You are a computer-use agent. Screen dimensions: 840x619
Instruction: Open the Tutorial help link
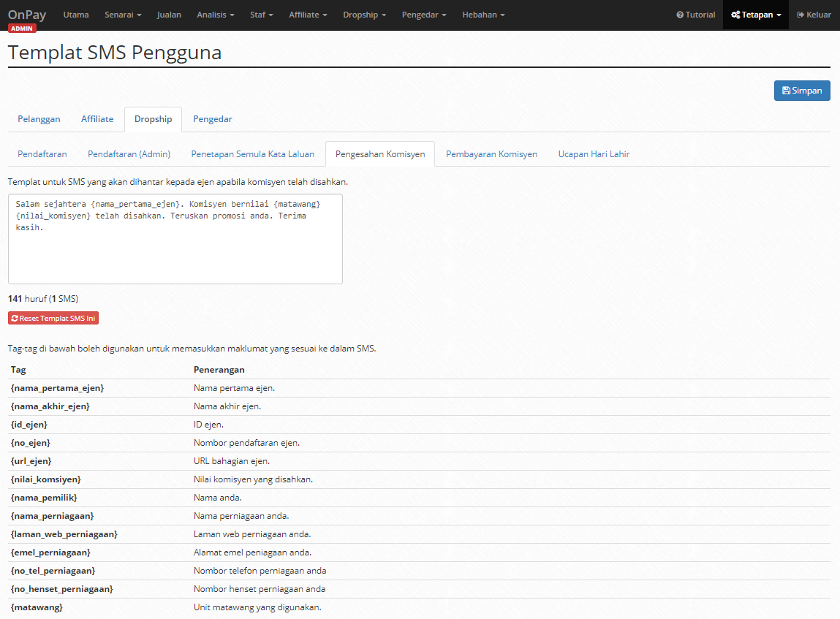695,15
